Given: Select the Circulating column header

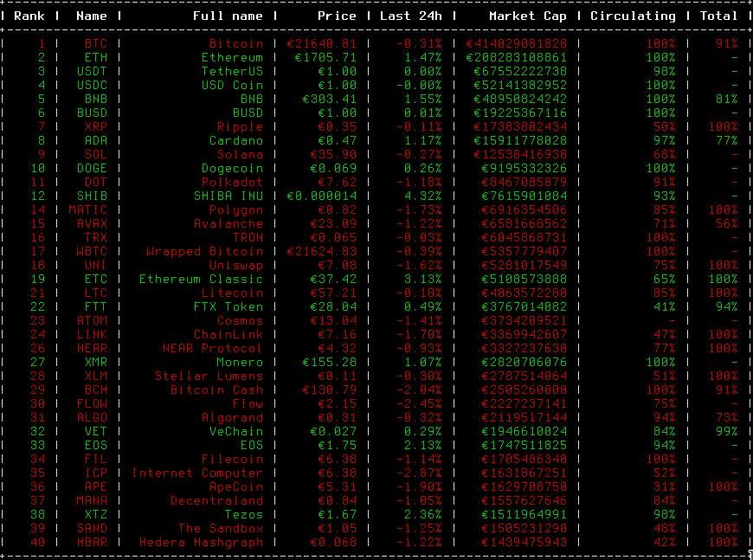Looking at the screenshot, I should [633, 16].
